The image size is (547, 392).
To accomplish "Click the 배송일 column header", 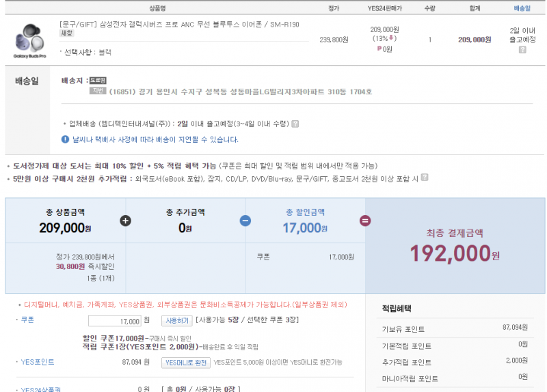I will [522, 8].
